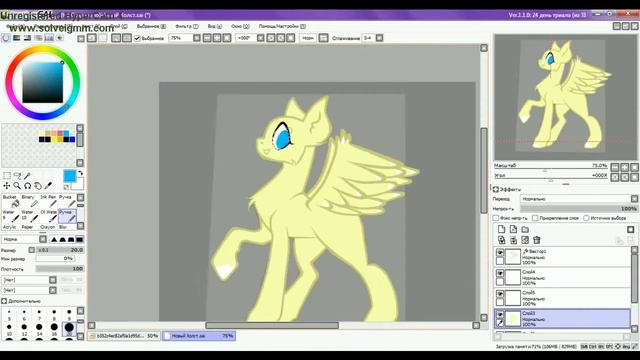The height and width of the screenshot is (360, 640).
Task: Select the magic wand tool
Action: coord(27,176)
